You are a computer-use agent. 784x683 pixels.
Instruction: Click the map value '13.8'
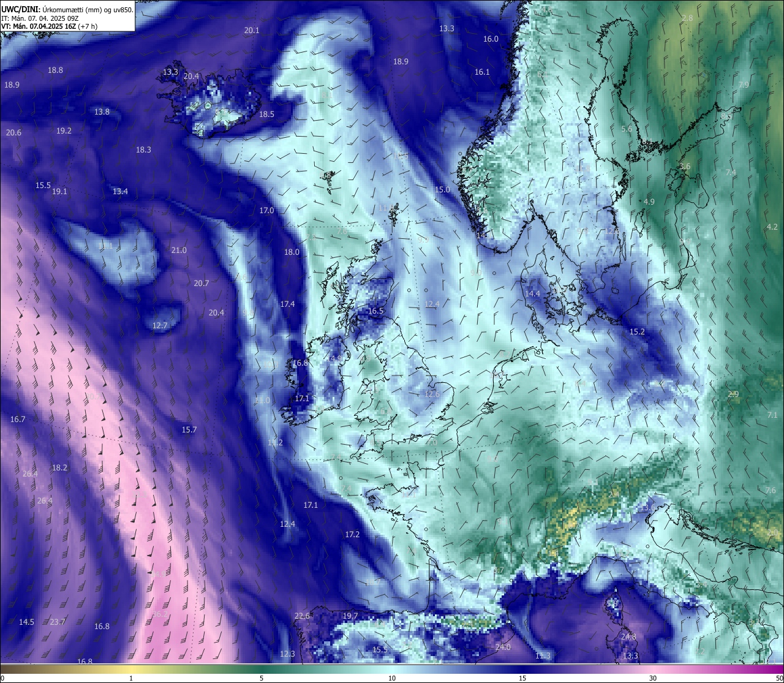[x=102, y=112]
